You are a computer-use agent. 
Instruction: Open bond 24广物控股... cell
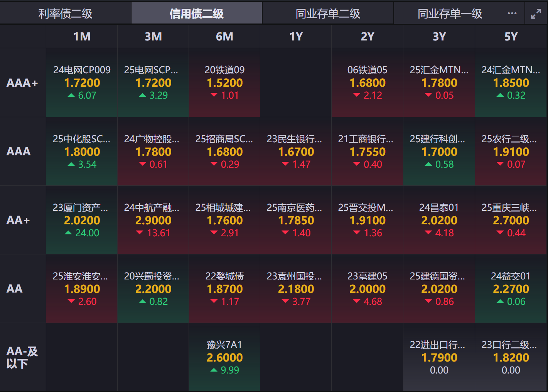(153, 151)
